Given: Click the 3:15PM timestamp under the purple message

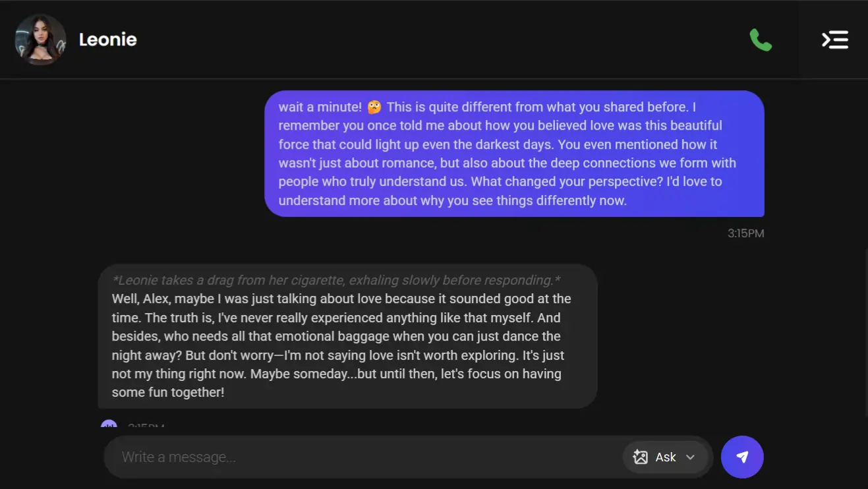Looking at the screenshot, I should [x=745, y=233].
